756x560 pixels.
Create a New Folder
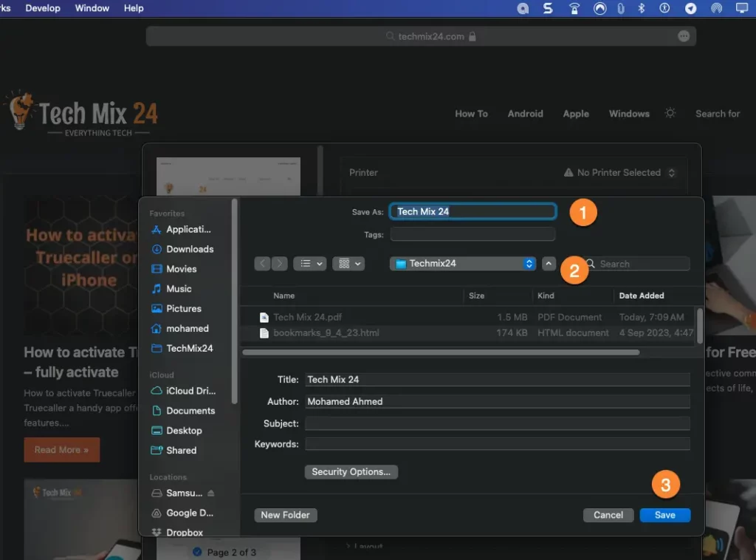285,515
